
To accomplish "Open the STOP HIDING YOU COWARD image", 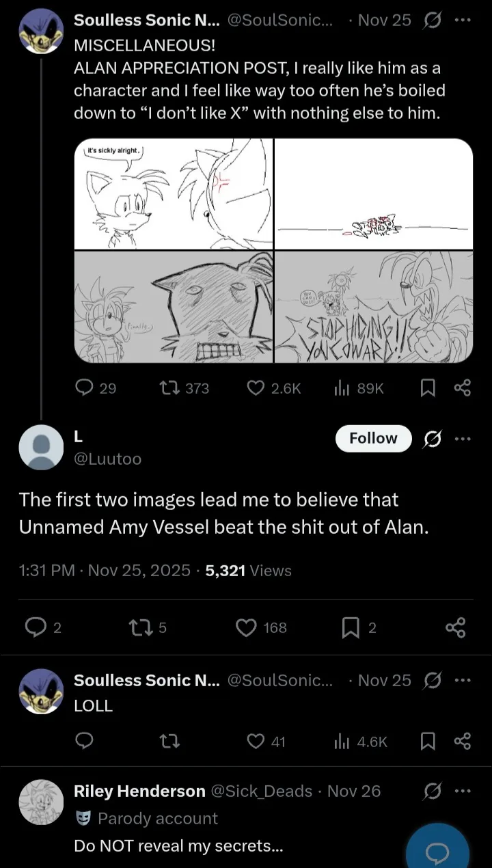I will [373, 307].
